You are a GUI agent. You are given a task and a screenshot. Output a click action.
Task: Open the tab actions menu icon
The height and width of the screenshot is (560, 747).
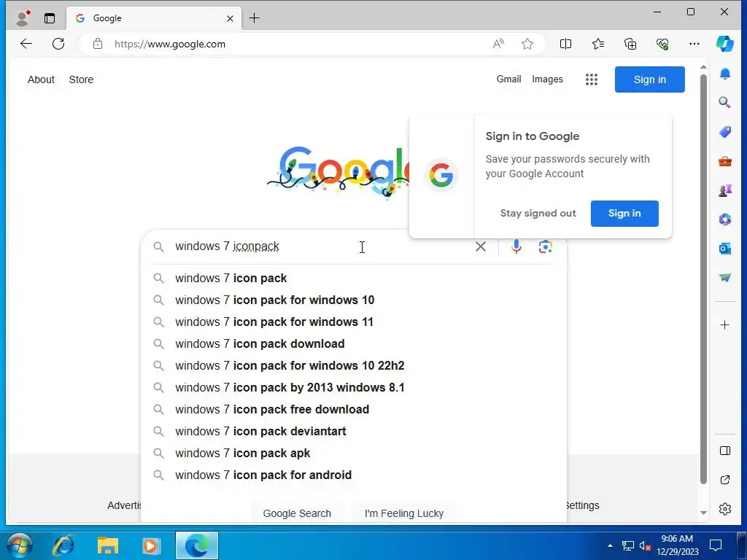click(x=50, y=18)
